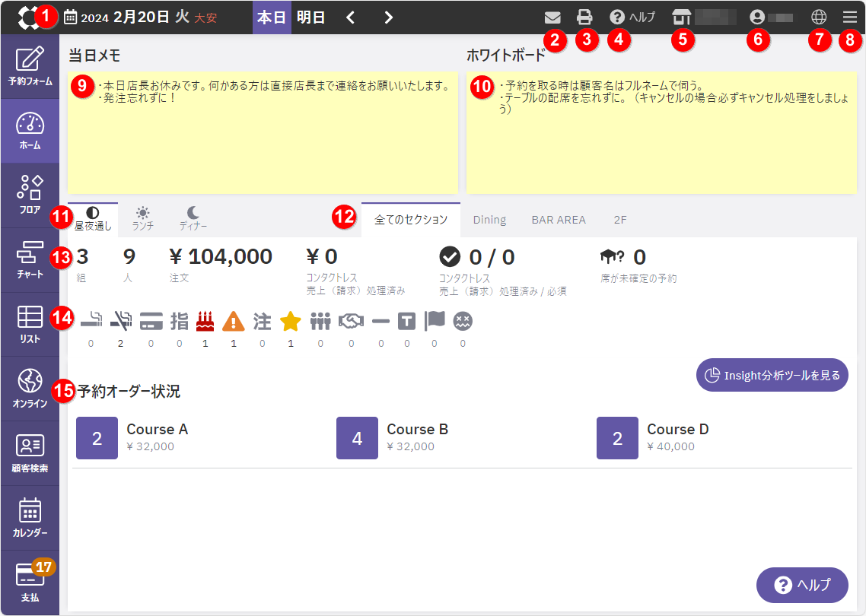This screenshot has height=616, width=866.
Task: Click inside the 当日メモ yellow note area
Action: 263,144
